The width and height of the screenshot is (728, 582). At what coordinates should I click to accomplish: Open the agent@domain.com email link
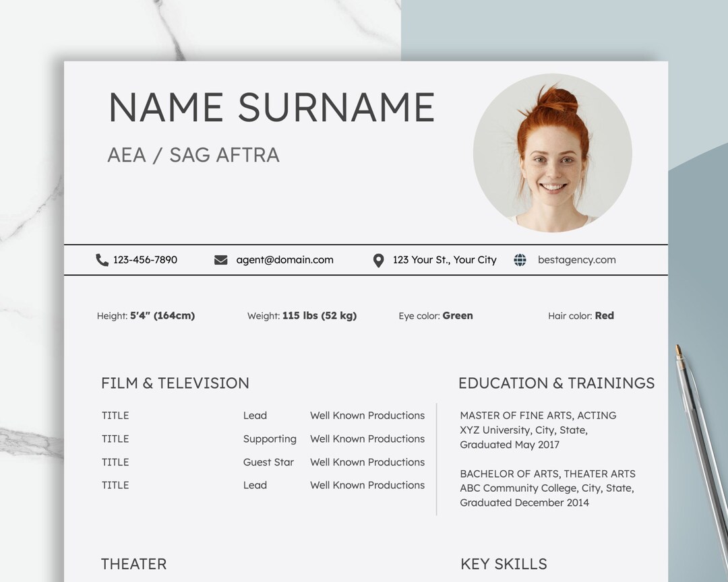click(286, 259)
